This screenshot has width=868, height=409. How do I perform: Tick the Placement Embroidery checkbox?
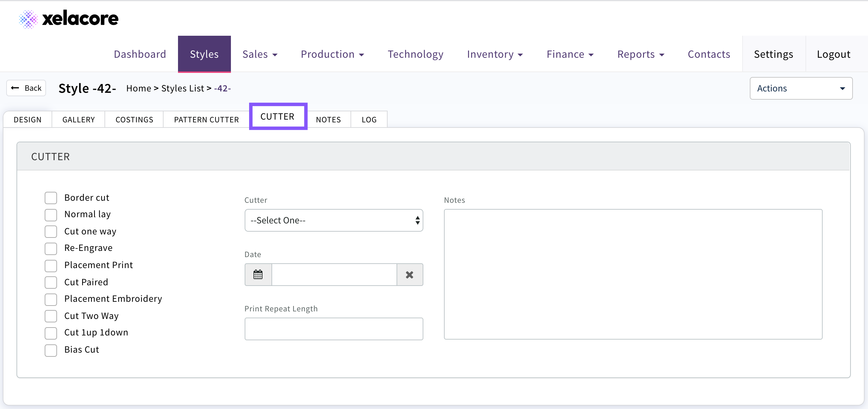51,299
